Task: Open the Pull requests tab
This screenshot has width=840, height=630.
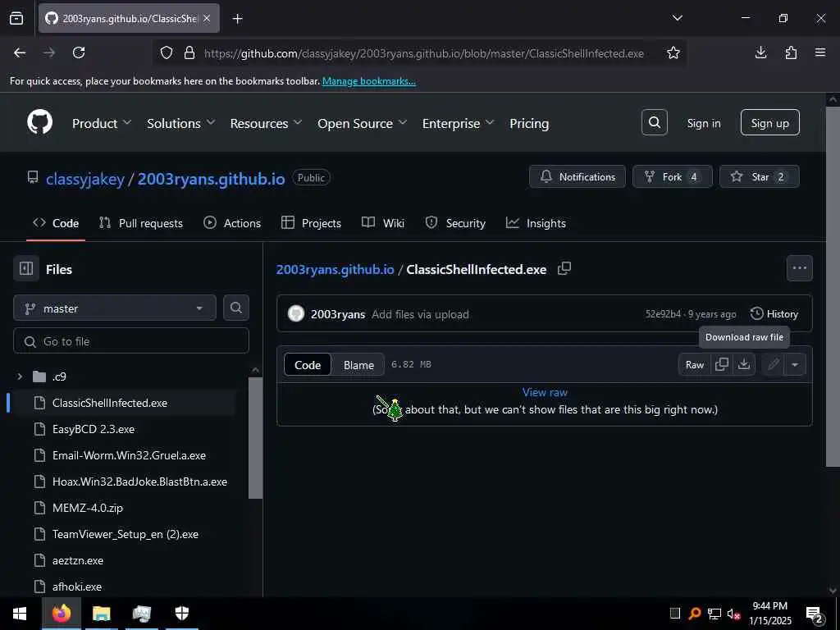Action: (141, 223)
